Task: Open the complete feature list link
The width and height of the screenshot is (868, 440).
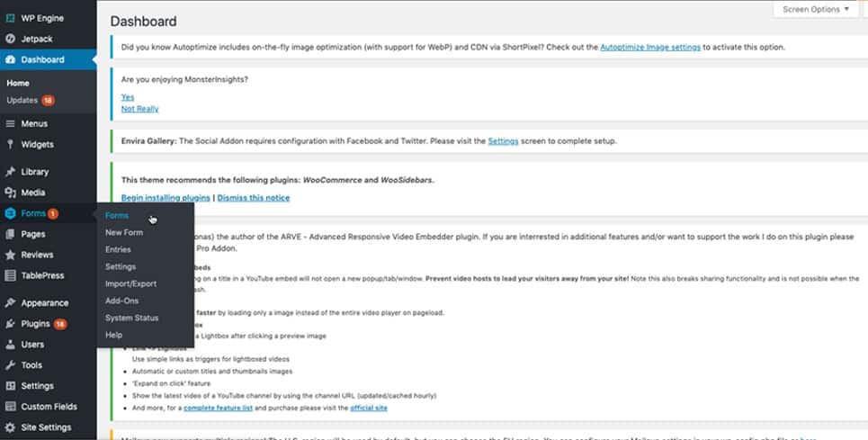Action: click(218, 408)
